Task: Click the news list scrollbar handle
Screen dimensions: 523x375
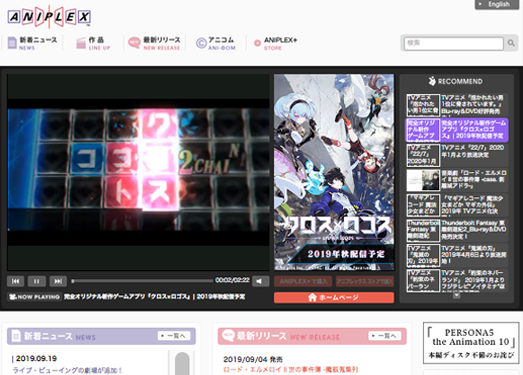Action: pos(182,363)
